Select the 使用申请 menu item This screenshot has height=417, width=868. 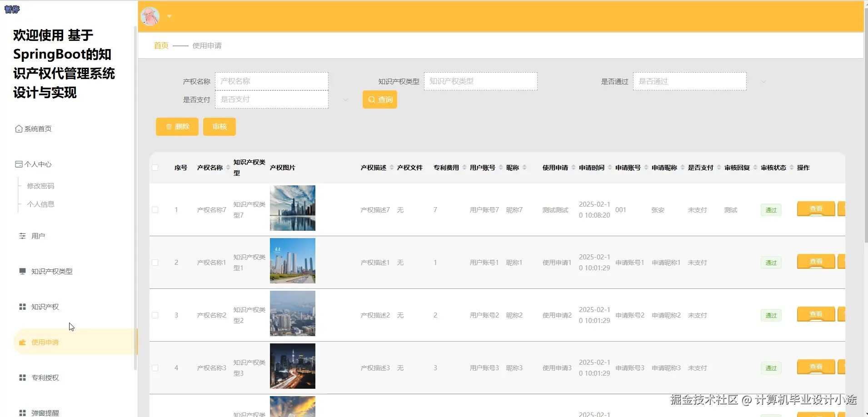[x=75, y=343]
